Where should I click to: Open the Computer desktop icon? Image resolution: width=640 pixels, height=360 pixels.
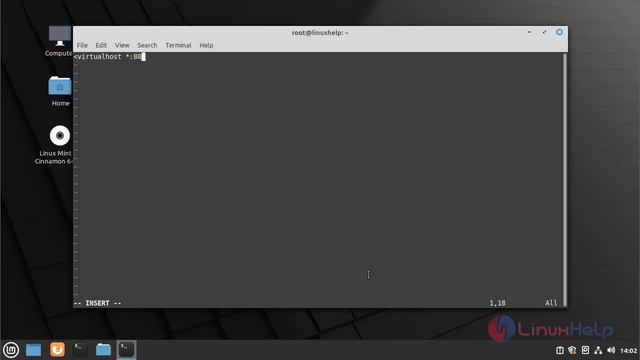(x=59, y=41)
